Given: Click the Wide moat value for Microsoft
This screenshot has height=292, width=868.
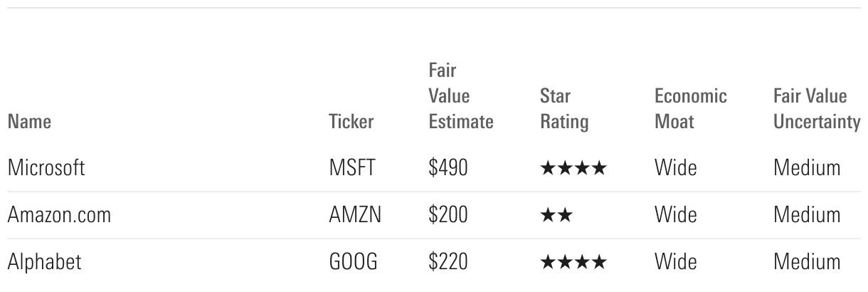Looking at the screenshot, I should point(675,168).
